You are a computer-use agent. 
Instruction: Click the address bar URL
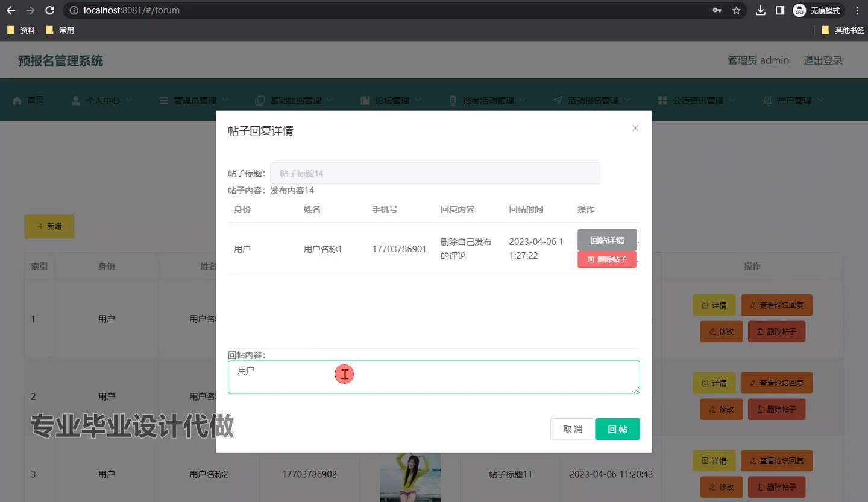pyautogui.click(x=131, y=10)
